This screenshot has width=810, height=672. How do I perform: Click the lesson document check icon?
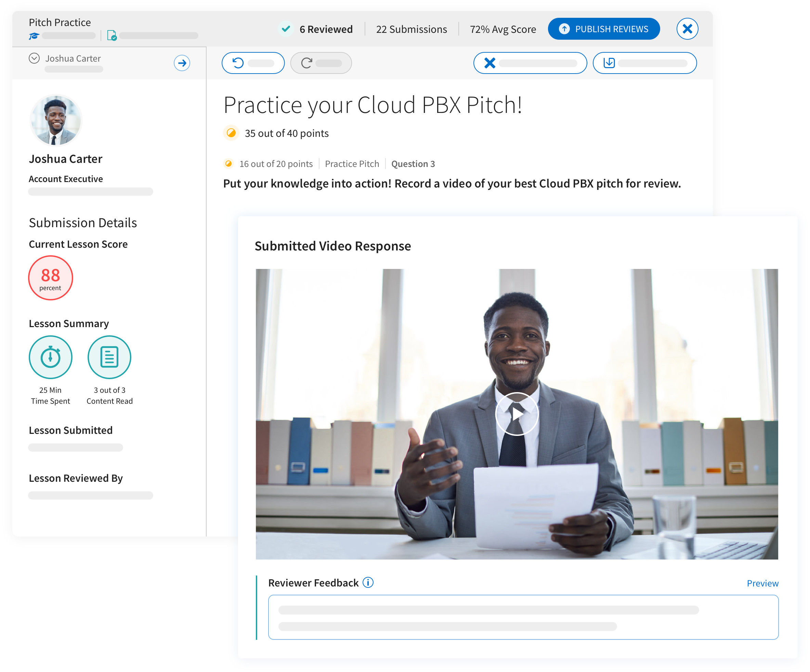[112, 36]
